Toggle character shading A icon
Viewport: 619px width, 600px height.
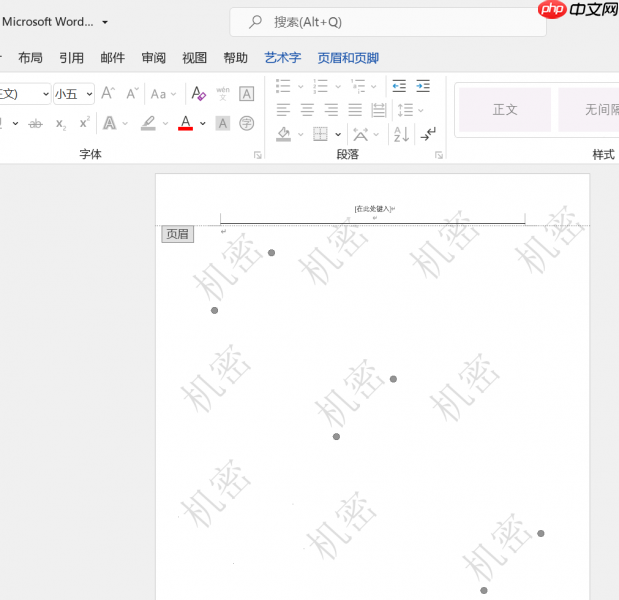coord(223,124)
